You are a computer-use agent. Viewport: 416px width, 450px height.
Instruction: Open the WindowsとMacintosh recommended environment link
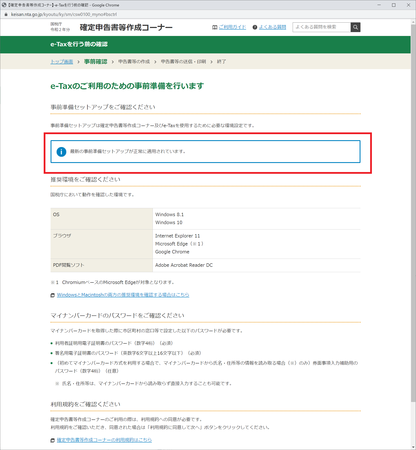click(123, 295)
